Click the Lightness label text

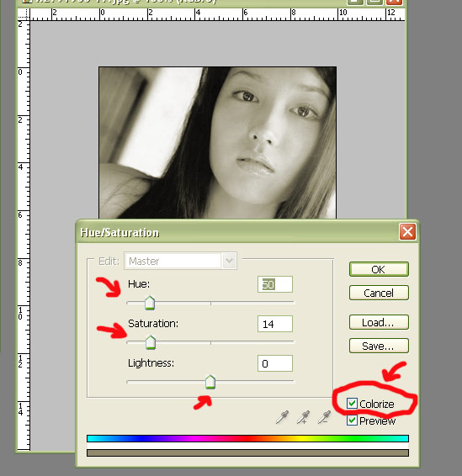pyautogui.click(x=151, y=363)
